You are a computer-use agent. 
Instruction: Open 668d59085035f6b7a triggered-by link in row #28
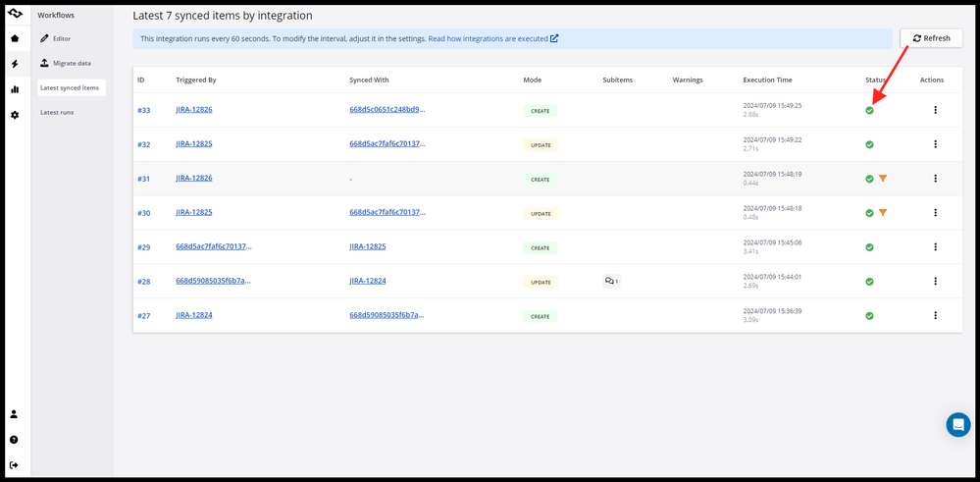(214, 281)
